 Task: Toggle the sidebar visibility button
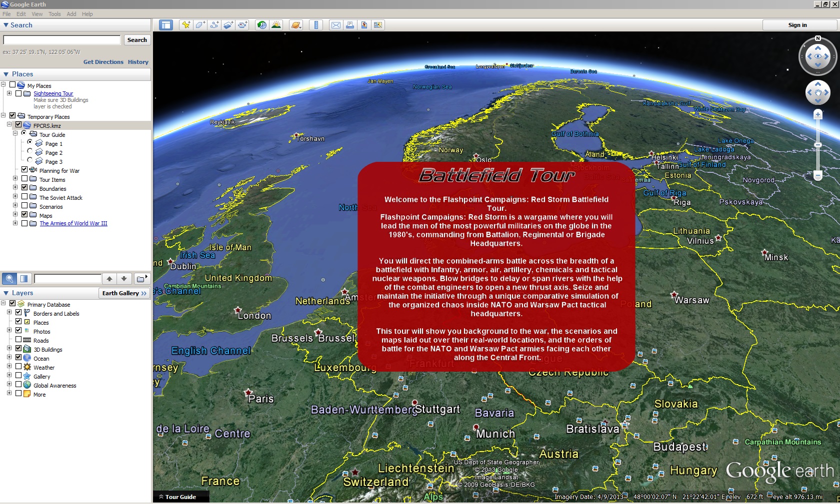pos(166,25)
